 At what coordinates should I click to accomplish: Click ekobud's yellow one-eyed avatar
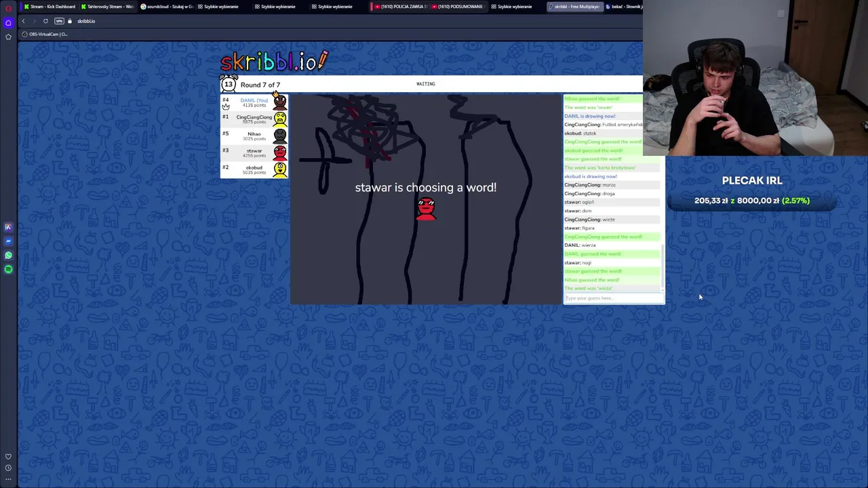click(279, 169)
